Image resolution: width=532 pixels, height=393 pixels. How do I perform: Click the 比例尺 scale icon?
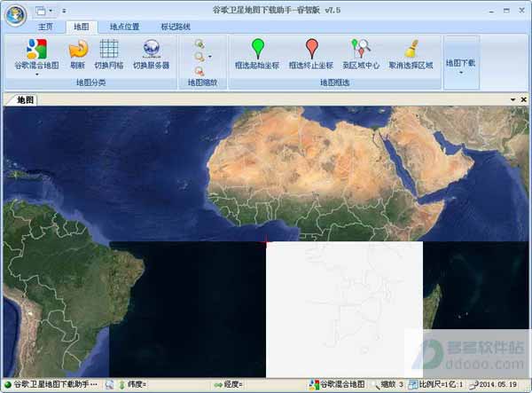[412, 384]
